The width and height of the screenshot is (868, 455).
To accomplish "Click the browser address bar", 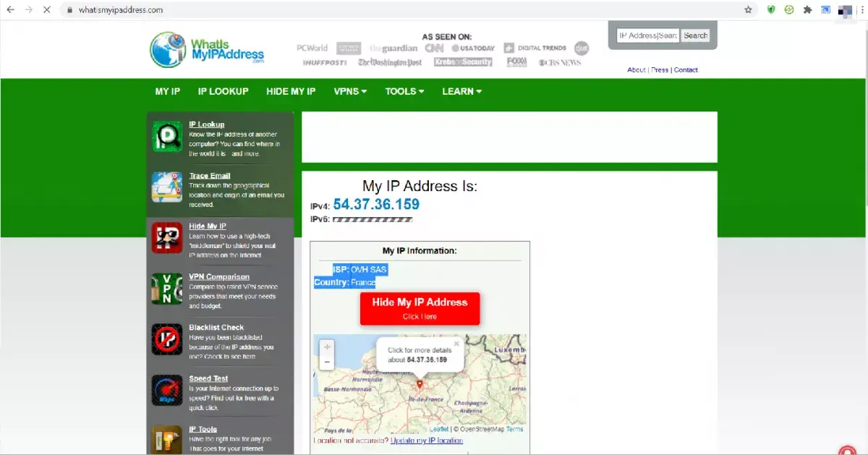I will coord(405,10).
